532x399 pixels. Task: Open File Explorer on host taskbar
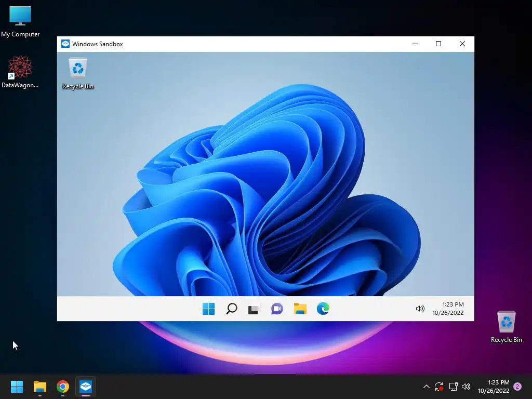coord(39,387)
